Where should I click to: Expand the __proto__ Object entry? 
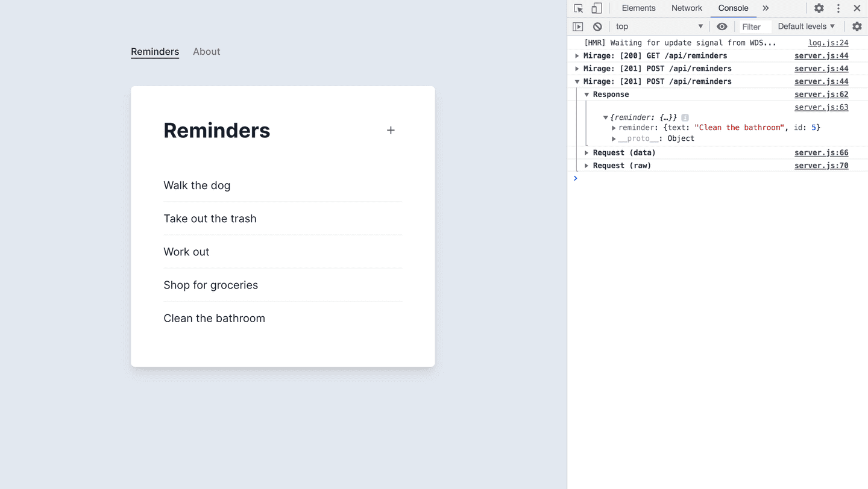614,138
